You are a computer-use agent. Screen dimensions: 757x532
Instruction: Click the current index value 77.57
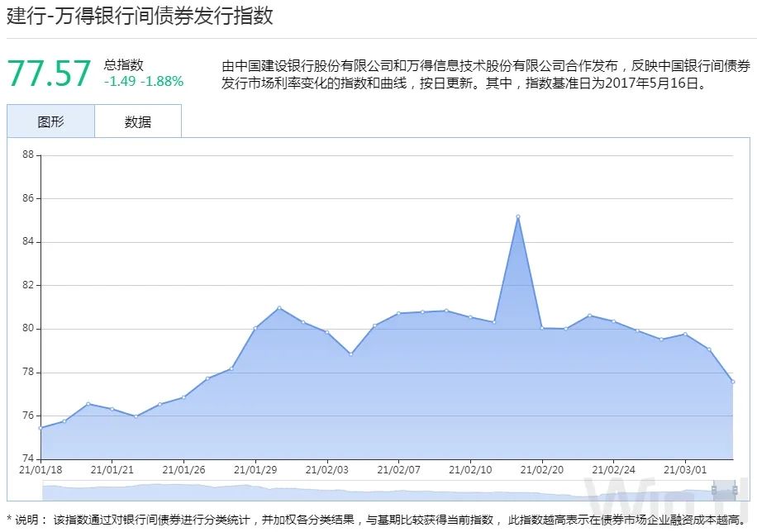pos(49,74)
